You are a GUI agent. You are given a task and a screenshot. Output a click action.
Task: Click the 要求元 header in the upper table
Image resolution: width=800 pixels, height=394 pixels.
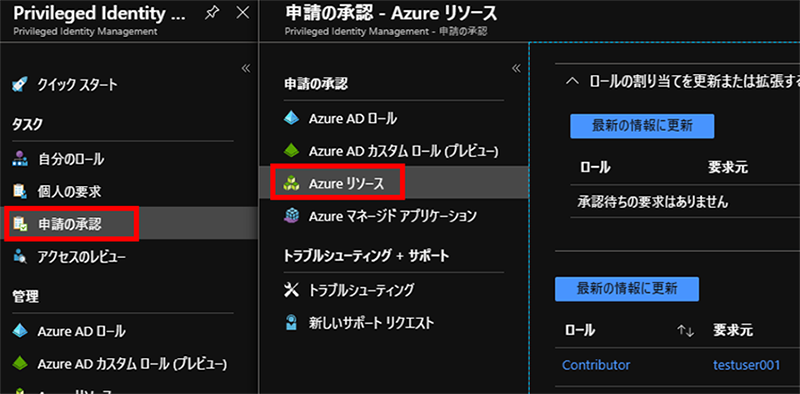coord(728,168)
